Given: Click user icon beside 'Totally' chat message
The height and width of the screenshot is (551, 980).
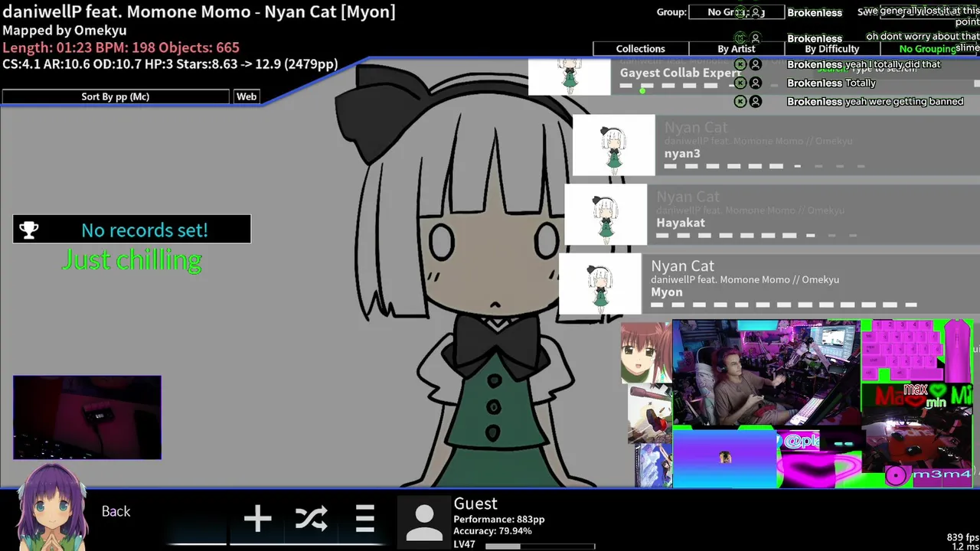Looking at the screenshot, I should coord(756,83).
